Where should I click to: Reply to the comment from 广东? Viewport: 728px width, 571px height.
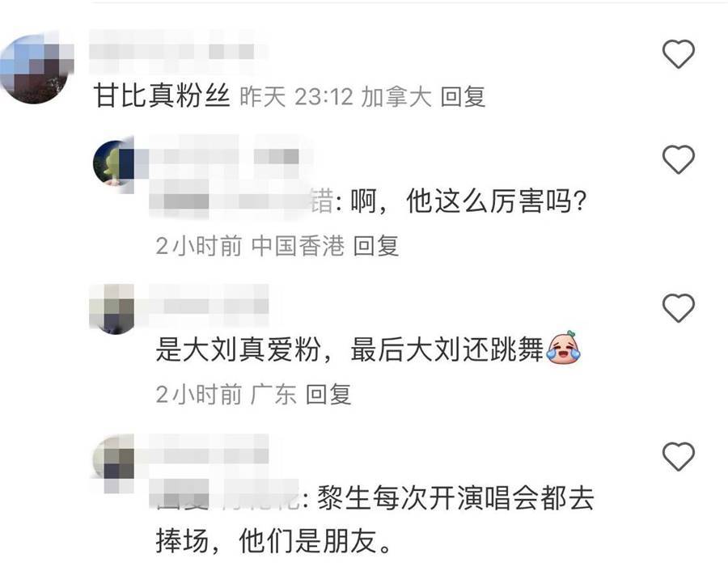click(328, 395)
